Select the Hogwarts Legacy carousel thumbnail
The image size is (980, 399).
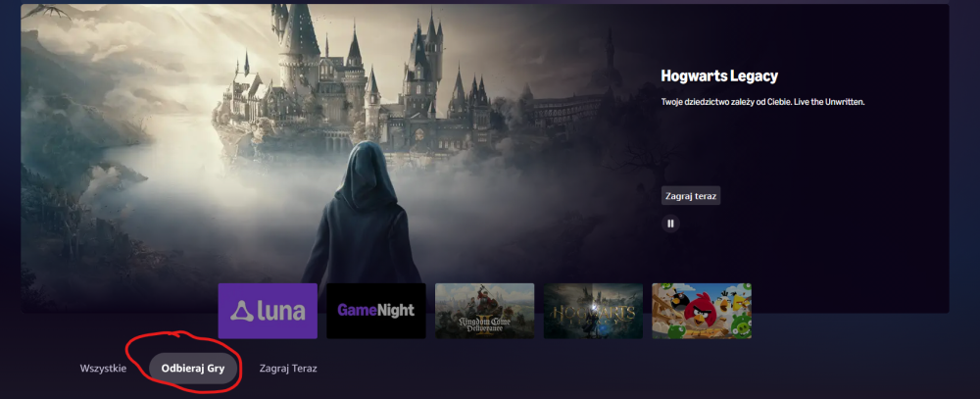tap(593, 311)
